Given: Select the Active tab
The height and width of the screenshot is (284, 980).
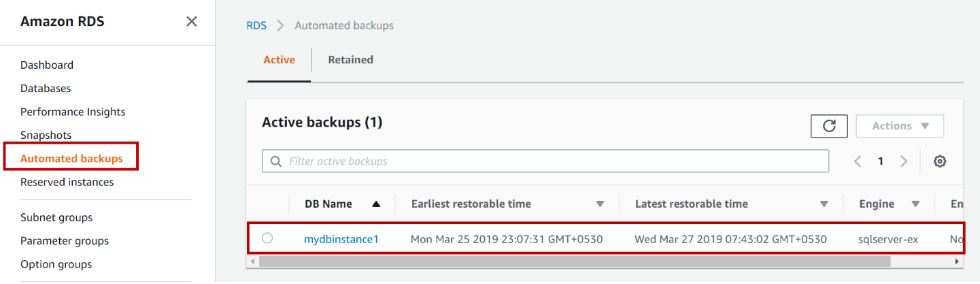Looking at the screenshot, I should [279, 60].
